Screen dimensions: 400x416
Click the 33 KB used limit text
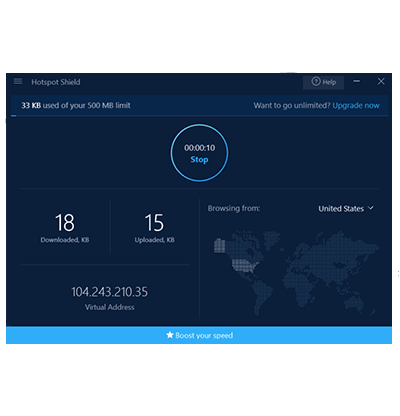point(76,105)
